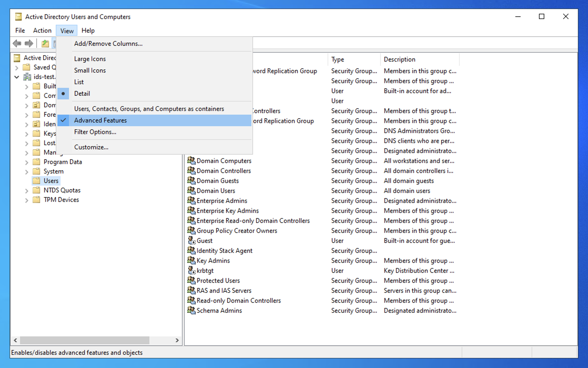
Task: Click right arrow of tree scrollbar
Action: click(x=177, y=340)
